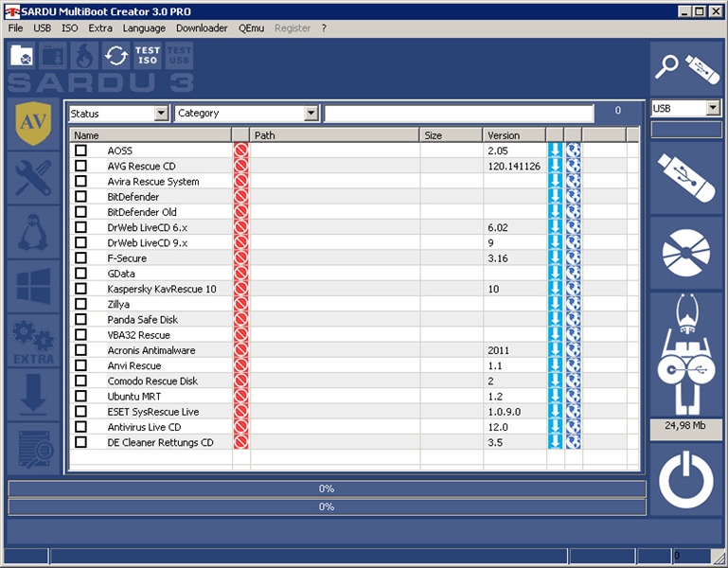Download Kaspersky KavRescue 10 via arrow icon
Image resolution: width=728 pixels, height=568 pixels.
[x=556, y=289]
